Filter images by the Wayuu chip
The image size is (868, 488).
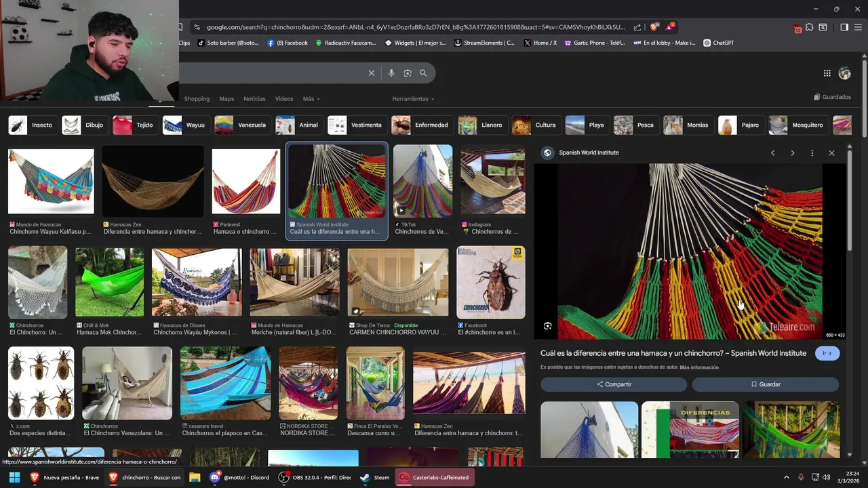(x=184, y=125)
